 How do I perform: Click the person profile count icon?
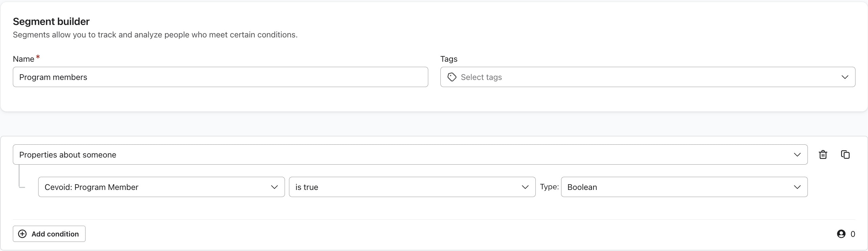841,234
